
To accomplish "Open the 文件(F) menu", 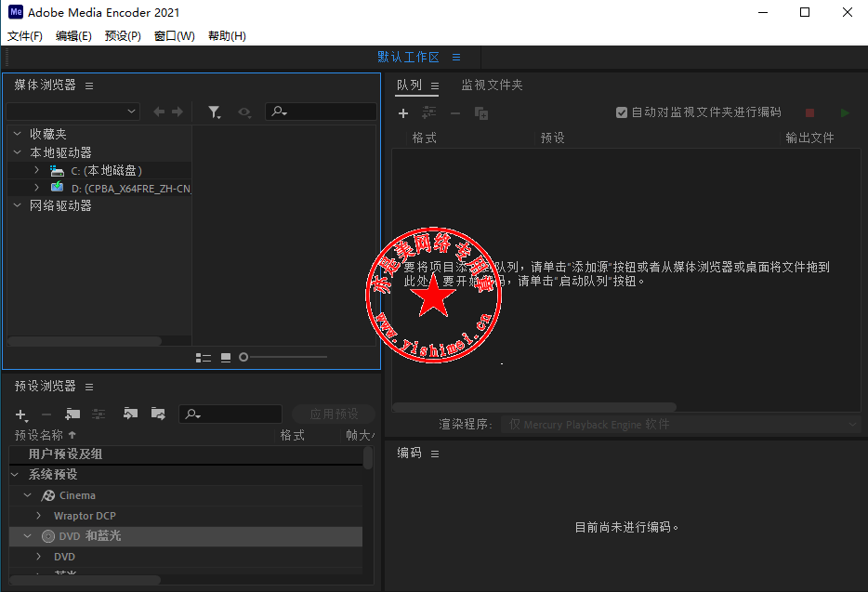I will click(x=25, y=36).
